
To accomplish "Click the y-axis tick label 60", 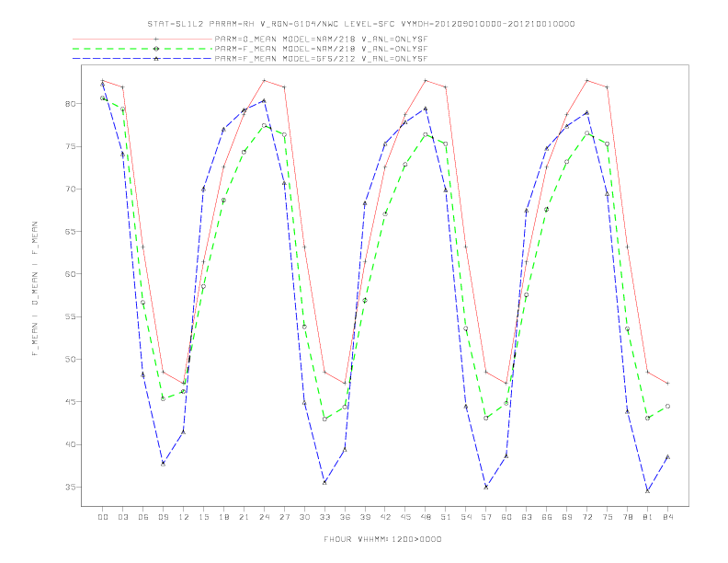I will click(x=70, y=274).
